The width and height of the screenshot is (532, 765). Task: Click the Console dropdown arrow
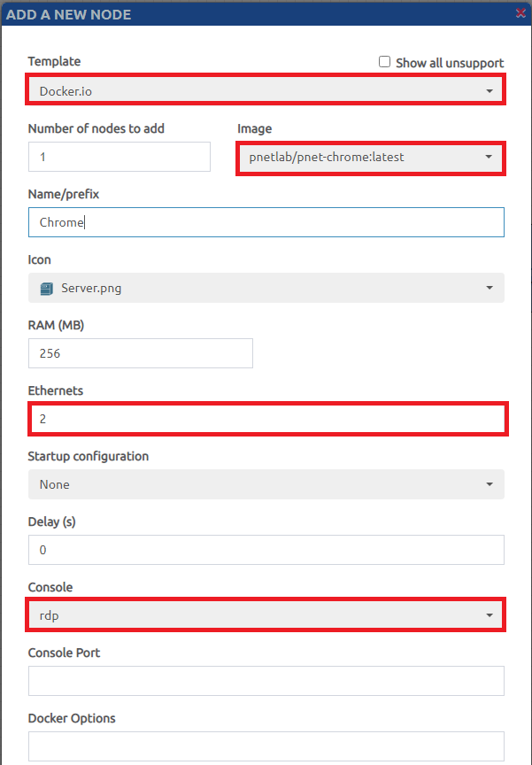[x=490, y=615]
